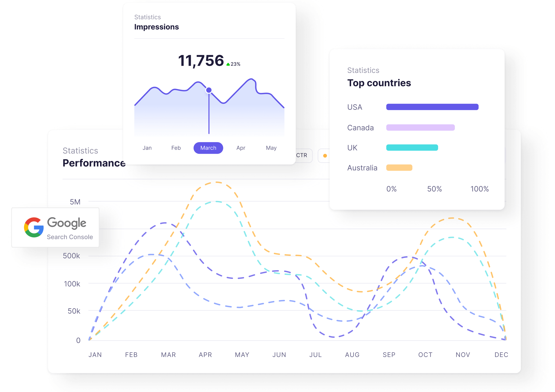Click the 5M y-axis label
The image size is (555, 392).
[75, 202]
